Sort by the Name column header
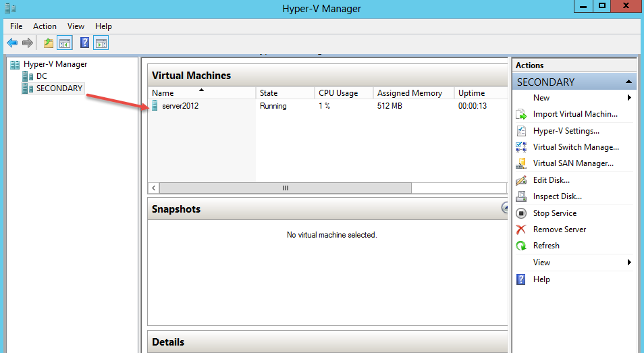 pyautogui.click(x=202, y=92)
